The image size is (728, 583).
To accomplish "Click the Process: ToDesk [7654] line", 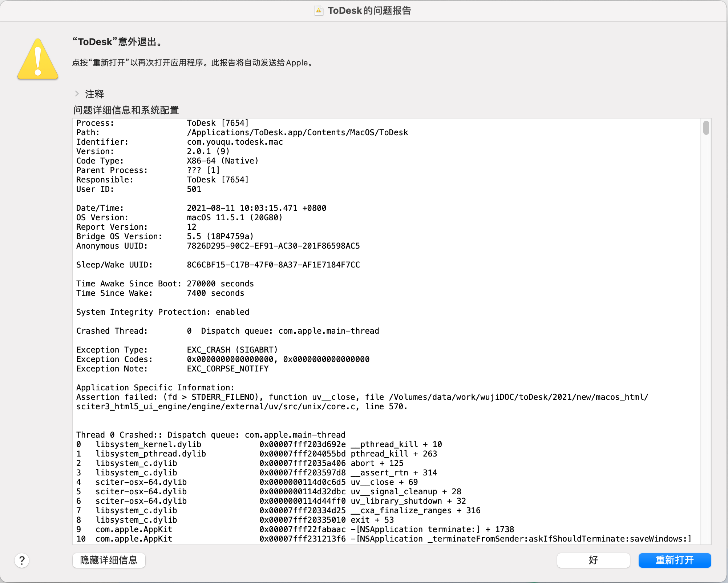I will coord(162,123).
